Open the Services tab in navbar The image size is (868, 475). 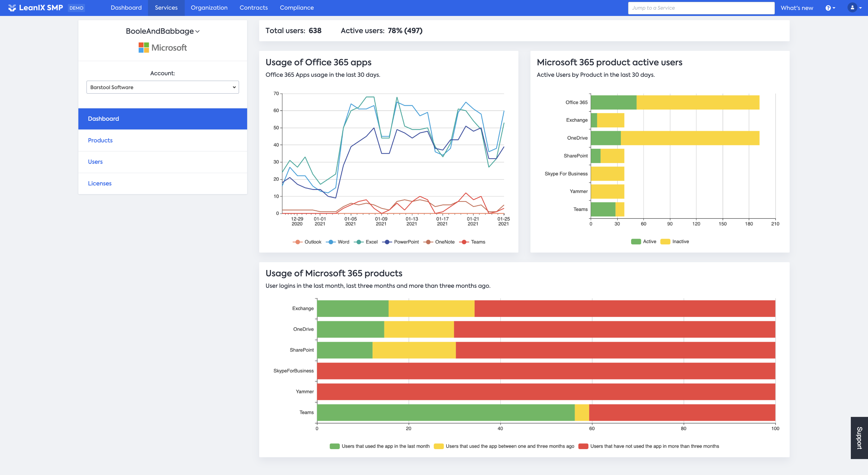coord(166,8)
